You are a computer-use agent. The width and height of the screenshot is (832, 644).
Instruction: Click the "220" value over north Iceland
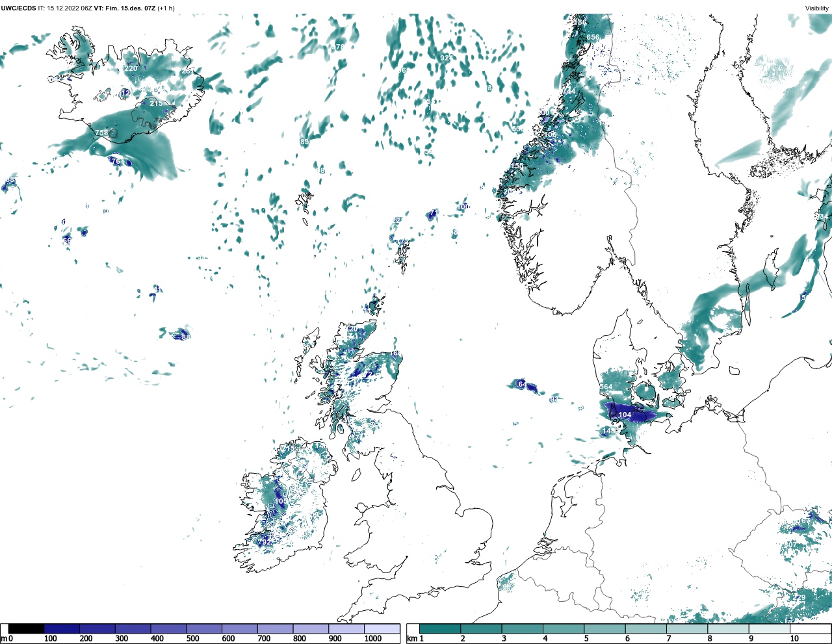(x=131, y=68)
